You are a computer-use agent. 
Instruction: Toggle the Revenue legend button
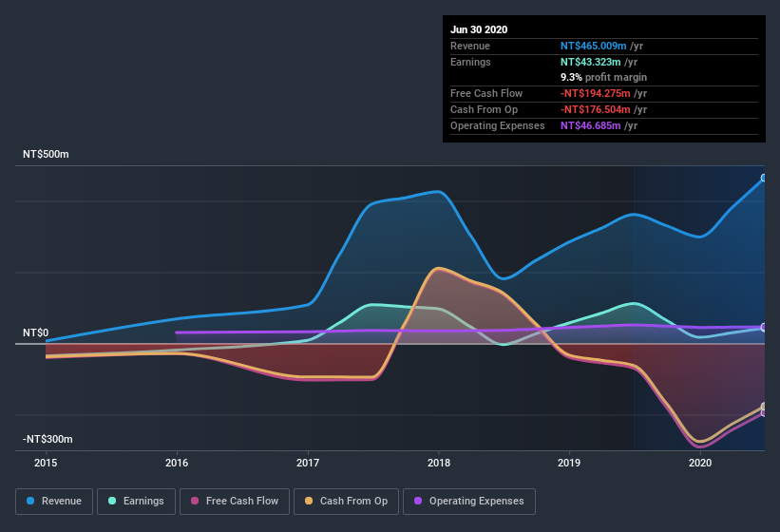[54, 502]
